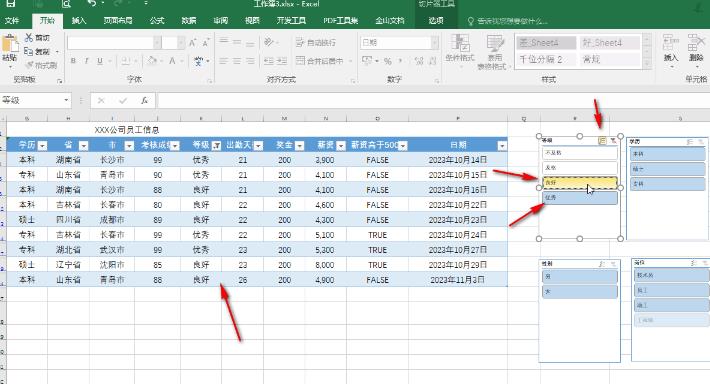This screenshot has height=384, width=710.
Task: Click the Decrease Font Size icon
Action: pyautogui.click(x=206, y=43)
